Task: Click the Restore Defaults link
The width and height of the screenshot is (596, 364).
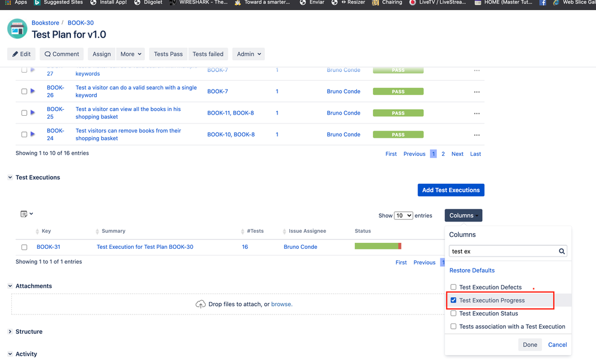Action: click(x=472, y=270)
